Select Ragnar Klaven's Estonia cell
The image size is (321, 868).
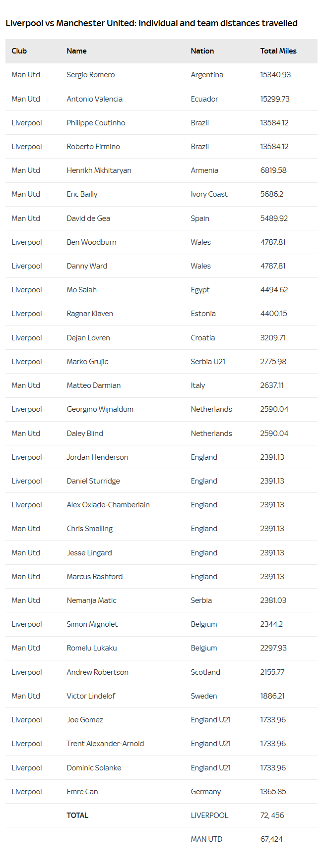[203, 314]
